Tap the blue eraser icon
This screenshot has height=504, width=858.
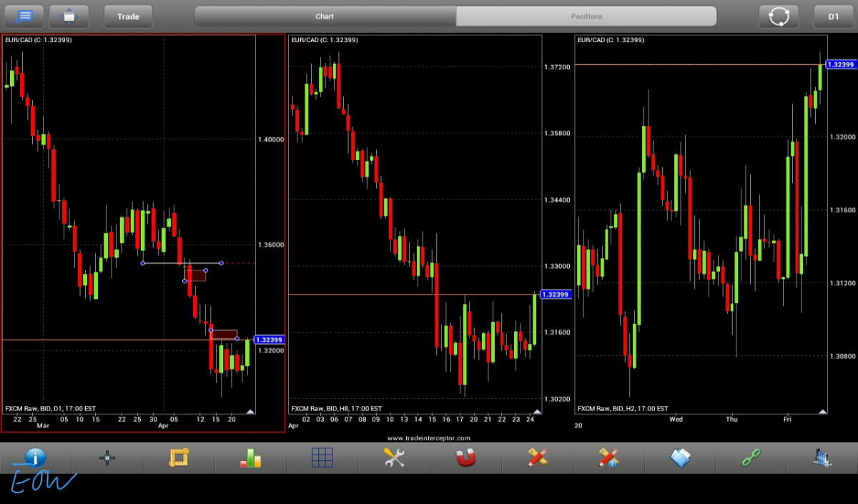click(680, 458)
